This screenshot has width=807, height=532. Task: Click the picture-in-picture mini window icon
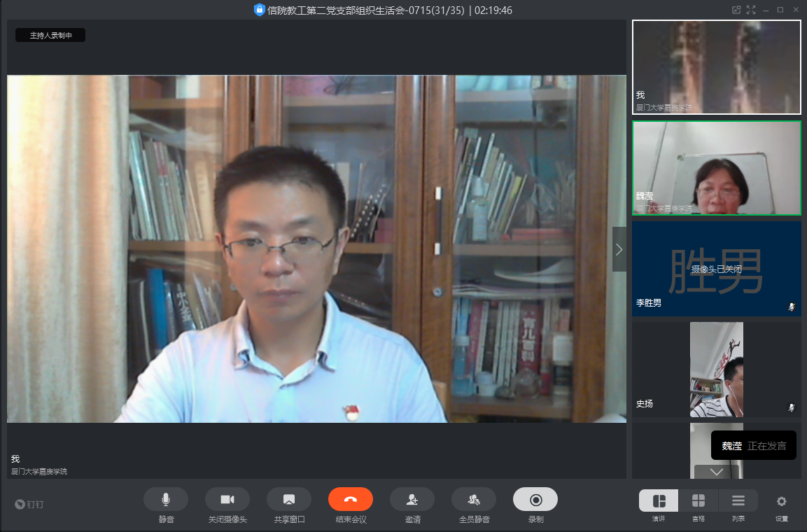coord(736,10)
